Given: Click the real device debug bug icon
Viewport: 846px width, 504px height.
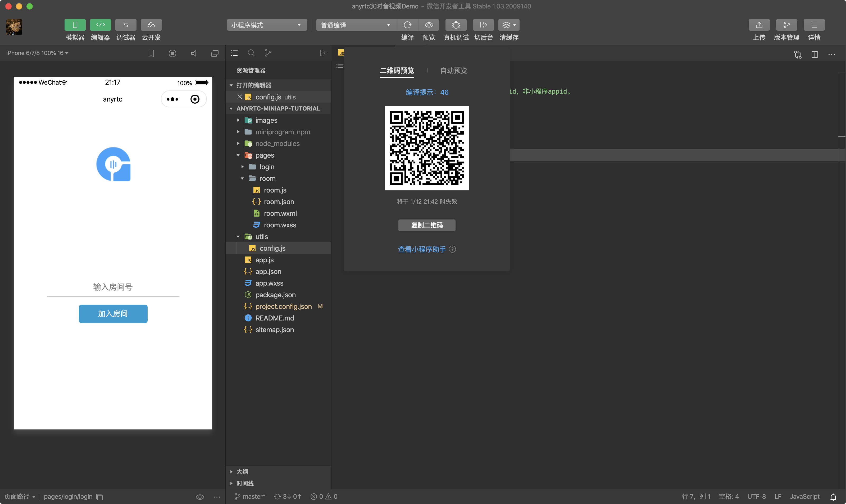Looking at the screenshot, I should pyautogui.click(x=456, y=25).
